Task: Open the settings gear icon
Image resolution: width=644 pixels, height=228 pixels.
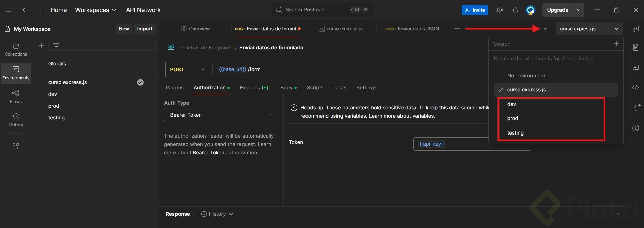Action: pyautogui.click(x=500, y=10)
